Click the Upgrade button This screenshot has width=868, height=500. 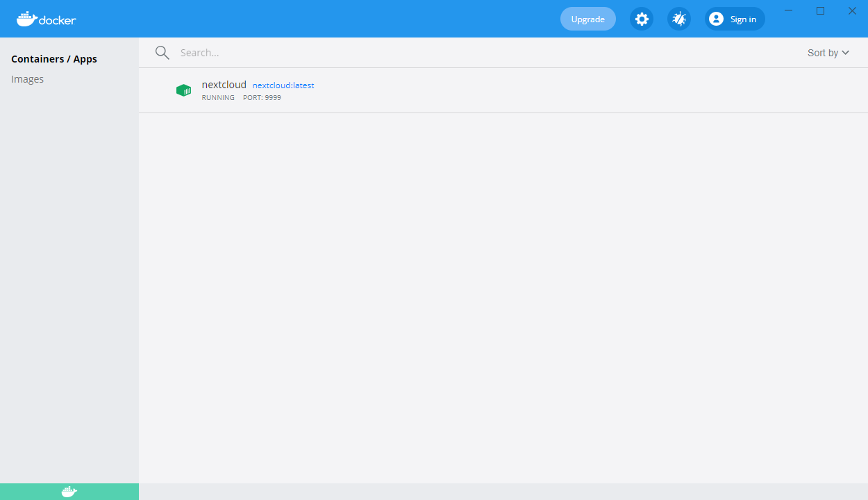(x=587, y=19)
